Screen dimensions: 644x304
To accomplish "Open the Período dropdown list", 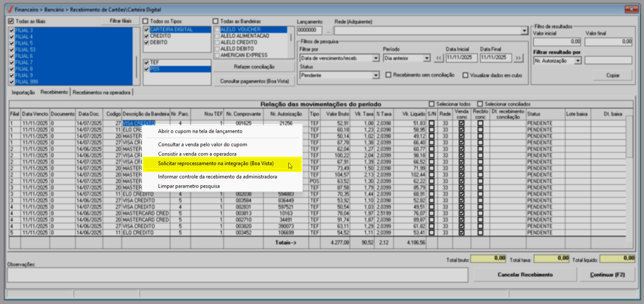I will pyautogui.click(x=426, y=58).
